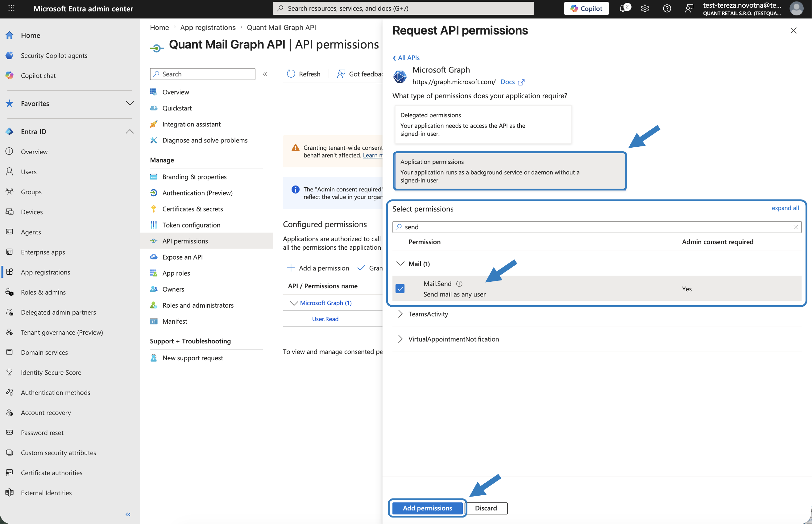Expand the Favorites section
Image resolution: width=812 pixels, height=524 pixels.
click(130, 103)
